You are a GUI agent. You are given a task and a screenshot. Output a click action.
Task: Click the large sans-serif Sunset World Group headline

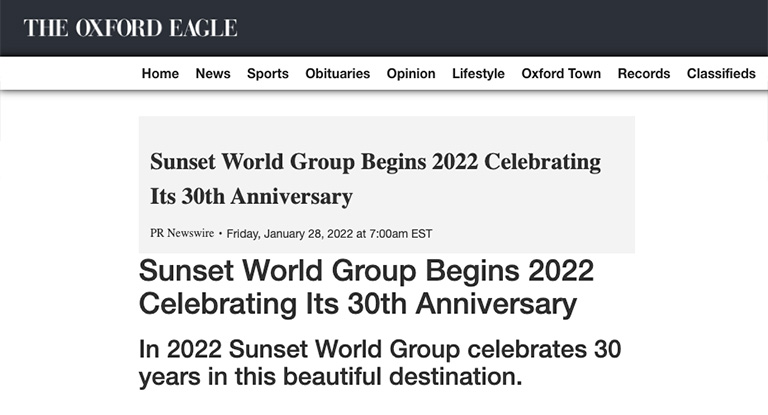tap(366, 287)
